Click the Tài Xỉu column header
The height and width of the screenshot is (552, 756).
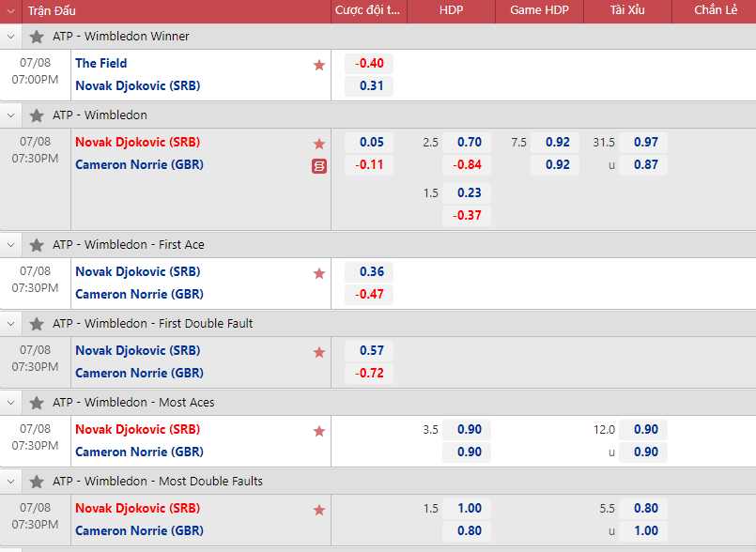click(627, 10)
